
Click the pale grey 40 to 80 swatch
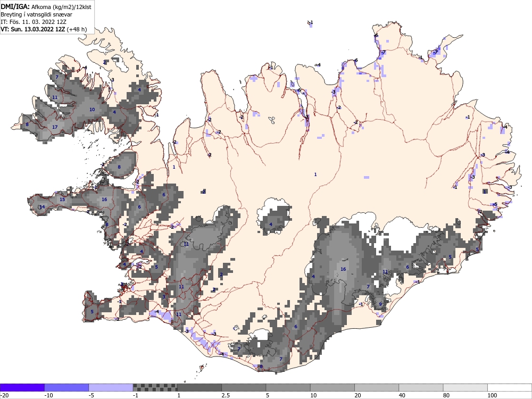(421, 387)
